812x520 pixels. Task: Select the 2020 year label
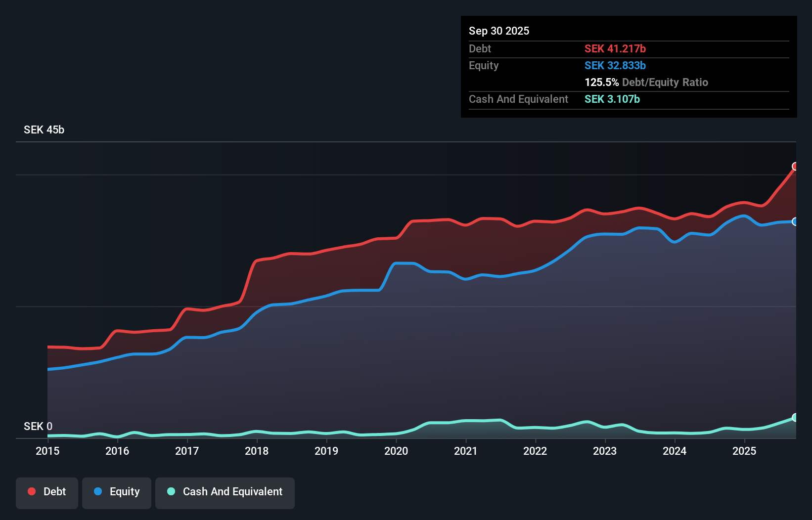coord(396,451)
